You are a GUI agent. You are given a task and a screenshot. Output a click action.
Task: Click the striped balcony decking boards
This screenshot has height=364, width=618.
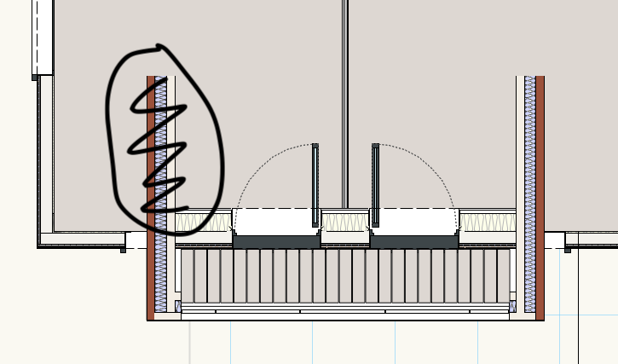345,275
